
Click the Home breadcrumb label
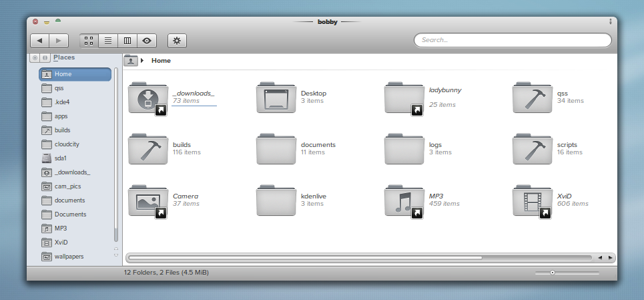[x=161, y=61]
